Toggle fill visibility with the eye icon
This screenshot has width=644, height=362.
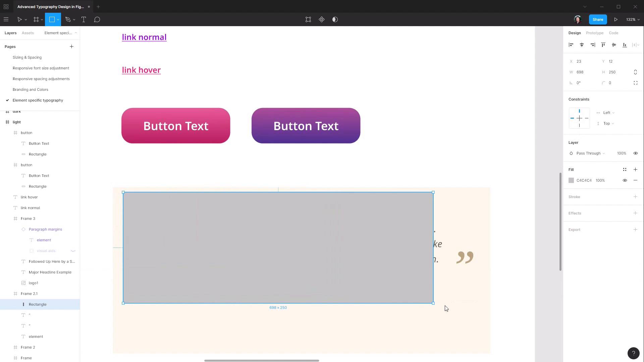pyautogui.click(x=625, y=180)
